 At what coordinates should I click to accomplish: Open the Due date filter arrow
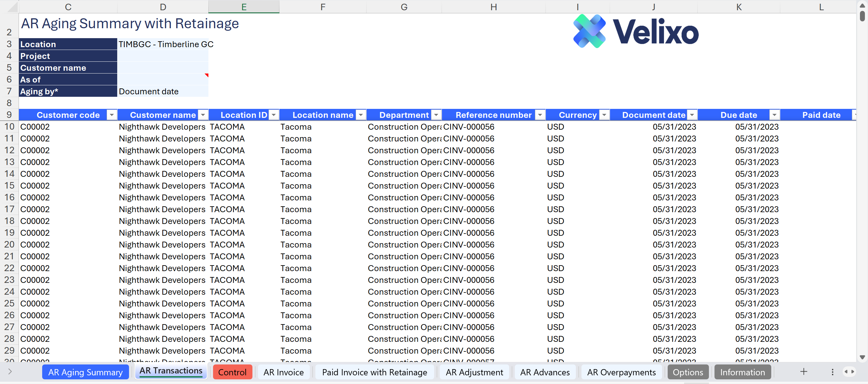774,115
